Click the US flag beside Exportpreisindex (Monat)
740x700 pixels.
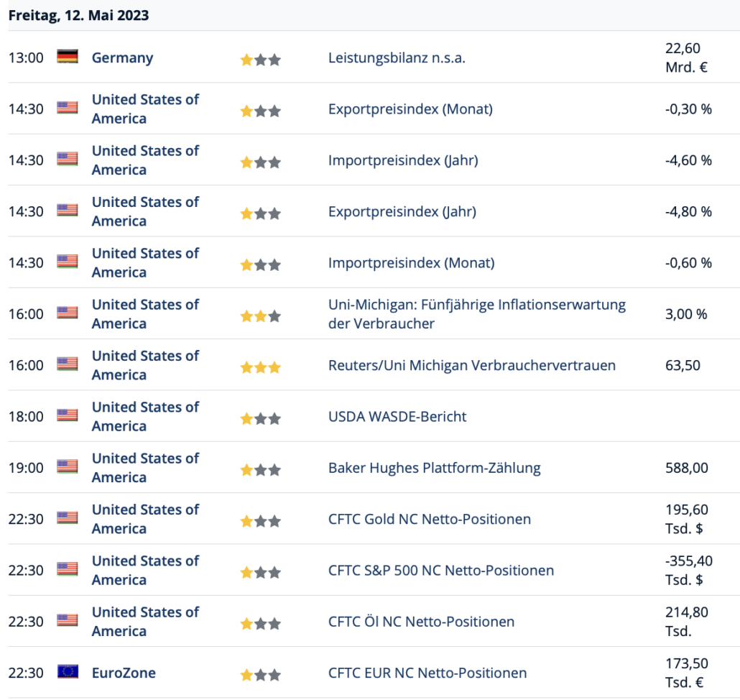pyautogui.click(x=68, y=108)
